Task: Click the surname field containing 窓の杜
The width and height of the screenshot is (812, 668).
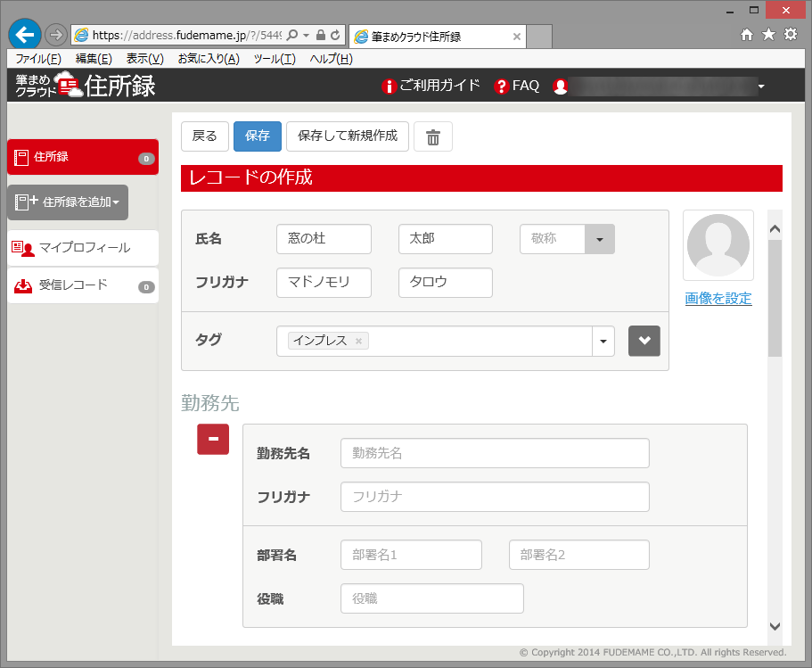Action: pyautogui.click(x=324, y=239)
